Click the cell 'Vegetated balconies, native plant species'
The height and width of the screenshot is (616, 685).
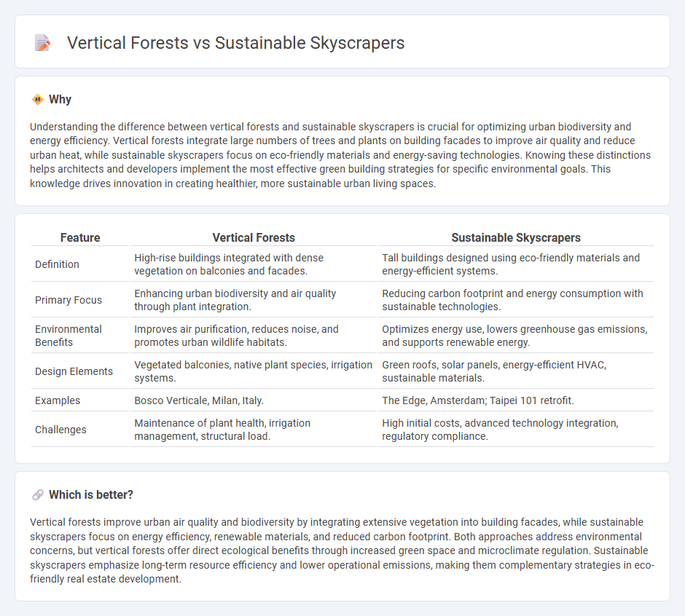[254, 371]
